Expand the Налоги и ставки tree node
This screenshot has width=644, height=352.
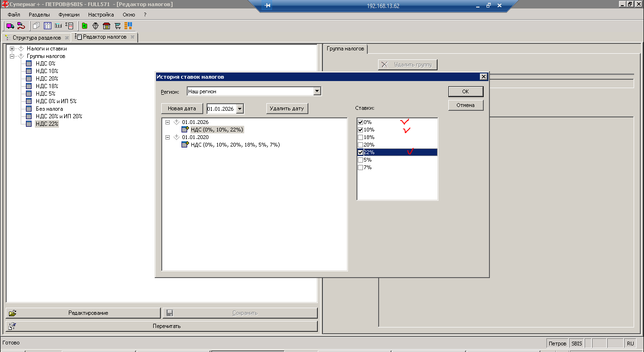pyautogui.click(x=12, y=49)
